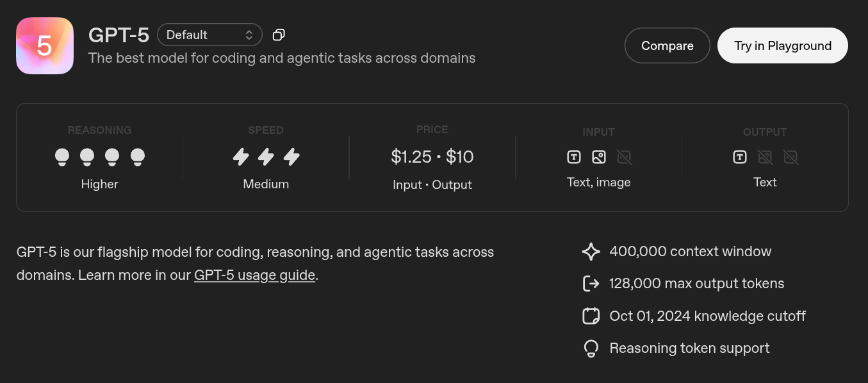This screenshot has width=868, height=383.
Task: Click the Output disabled audio icon
Action: [790, 156]
